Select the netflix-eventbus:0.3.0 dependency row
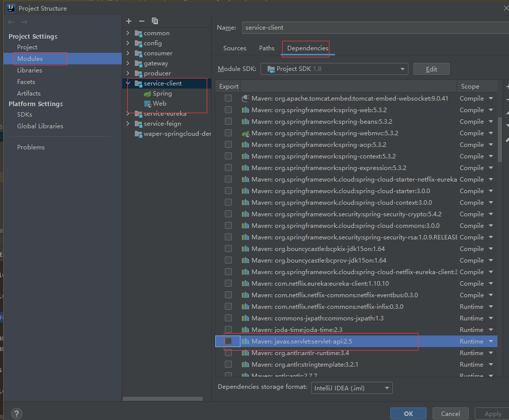This screenshot has height=420, width=509. [356, 295]
